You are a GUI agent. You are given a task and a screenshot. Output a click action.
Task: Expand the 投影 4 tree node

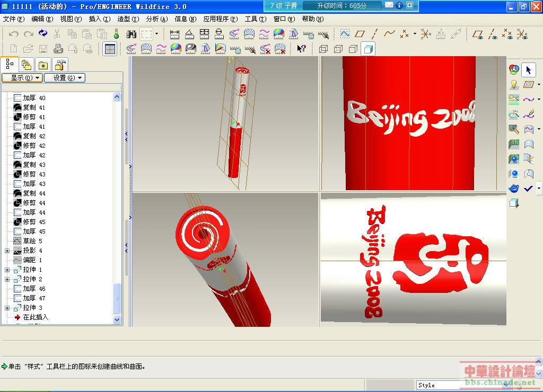7,251
